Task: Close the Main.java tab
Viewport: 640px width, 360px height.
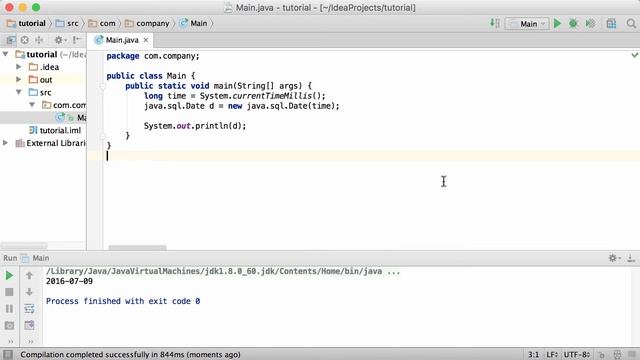Action: tap(146, 40)
